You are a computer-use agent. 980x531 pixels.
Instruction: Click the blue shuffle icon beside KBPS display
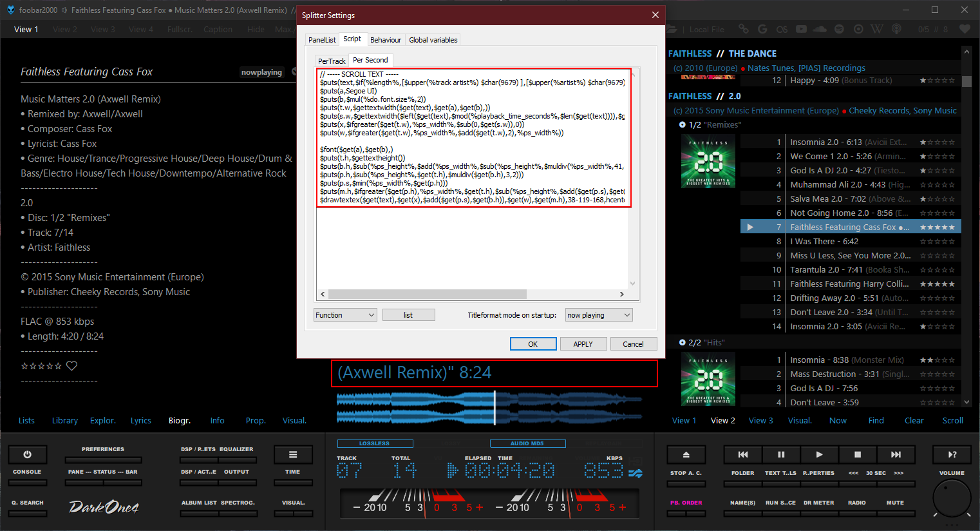tap(636, 474)
